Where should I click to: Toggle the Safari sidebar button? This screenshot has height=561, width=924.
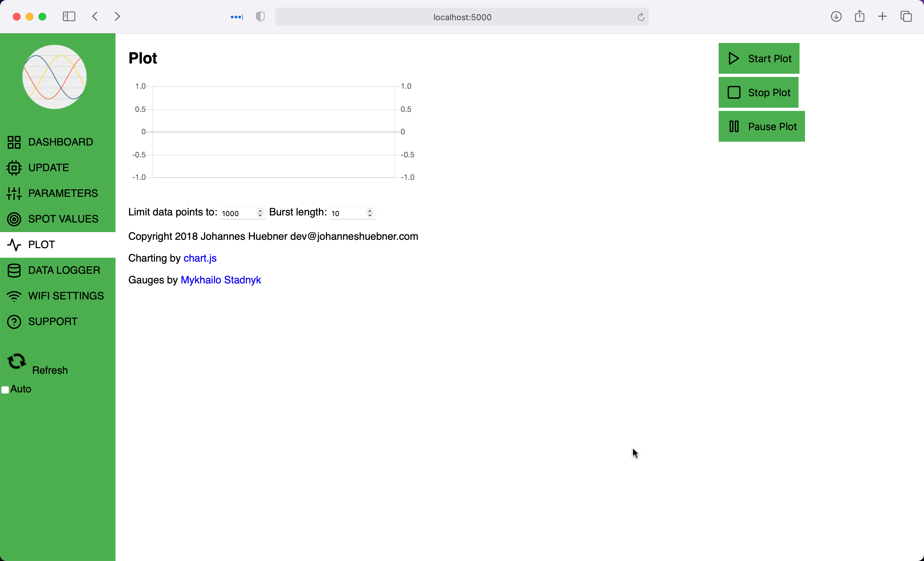(69, 16)
